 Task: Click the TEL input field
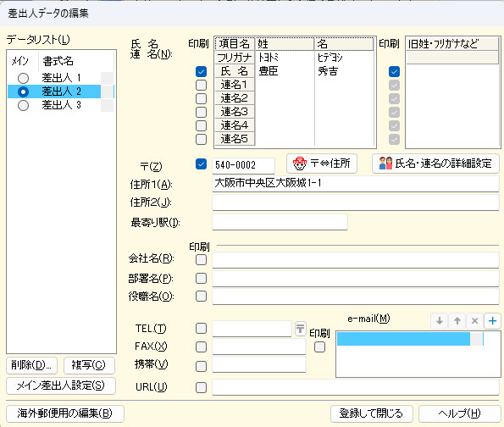(252, 329)
